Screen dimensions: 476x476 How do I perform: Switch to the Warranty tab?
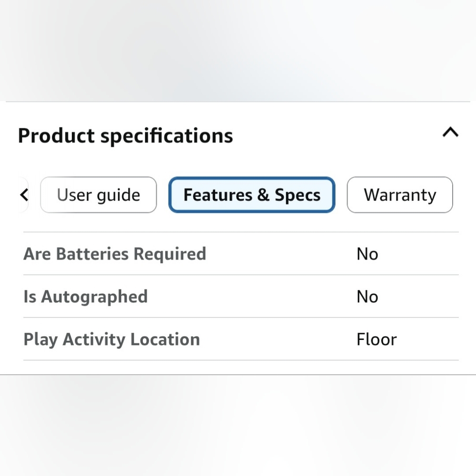[400, 195]
